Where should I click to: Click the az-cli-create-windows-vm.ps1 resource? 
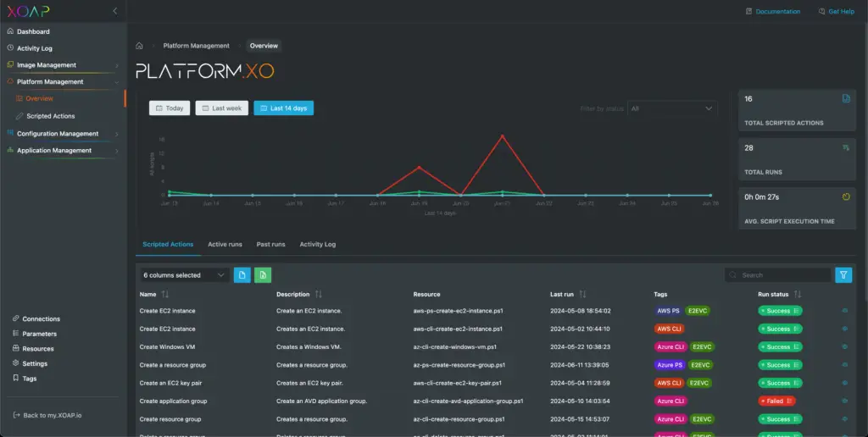tap(455, 347)
